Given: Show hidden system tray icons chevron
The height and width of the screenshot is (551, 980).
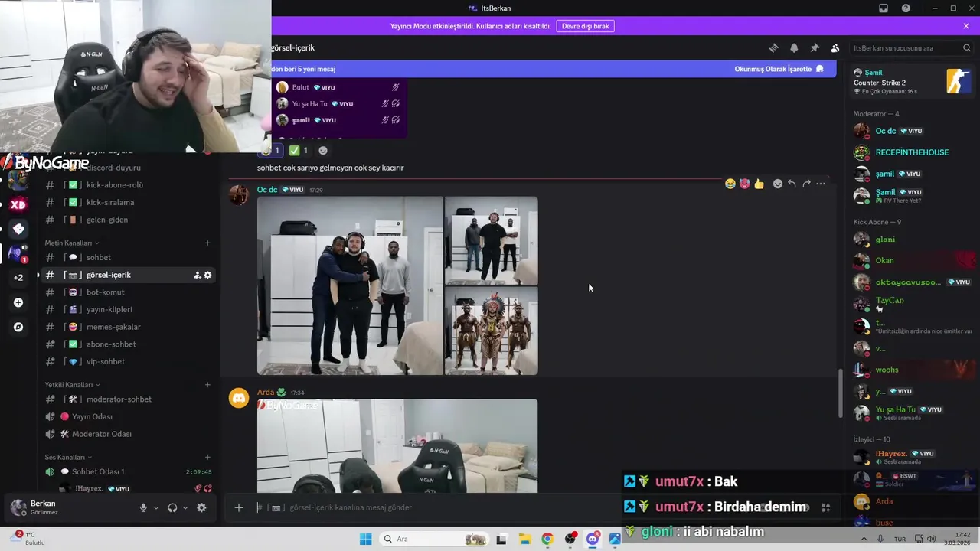Looking at the screenshot, I should 864,539.
